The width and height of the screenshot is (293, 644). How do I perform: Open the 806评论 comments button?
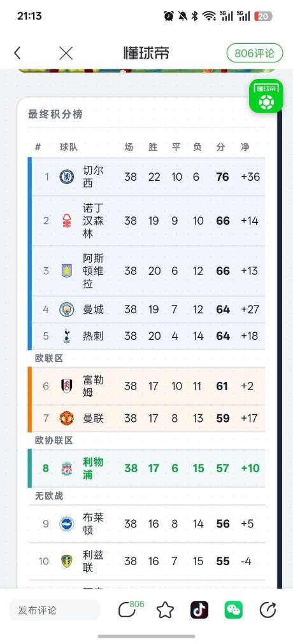coord(255,53)
